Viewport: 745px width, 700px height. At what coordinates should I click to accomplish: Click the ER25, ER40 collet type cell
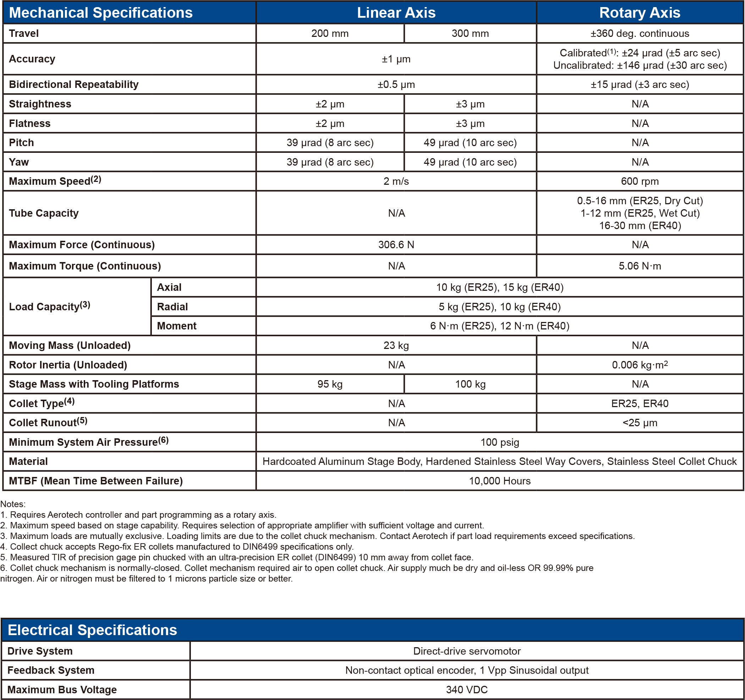click(639, 404)
